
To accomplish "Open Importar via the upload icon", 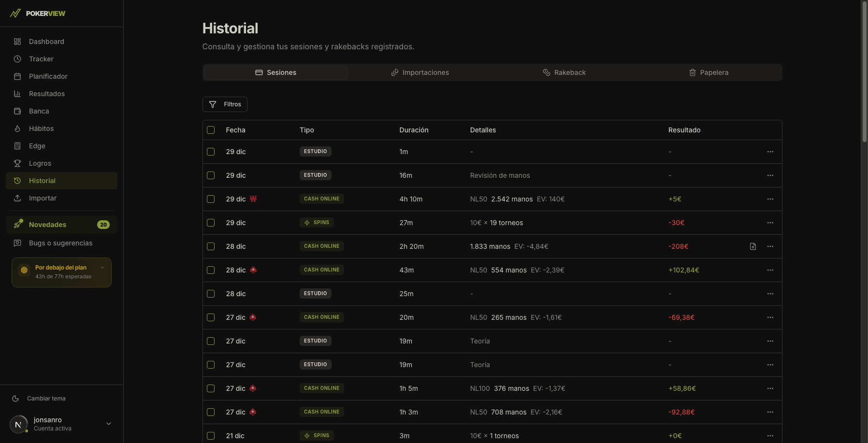I will coord(17,198).
